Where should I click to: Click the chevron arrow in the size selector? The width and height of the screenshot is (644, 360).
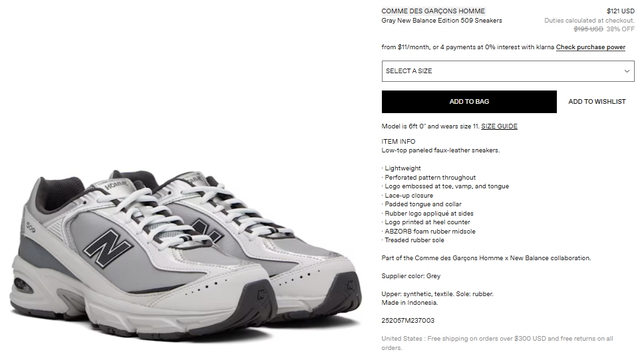coord(627,71)
